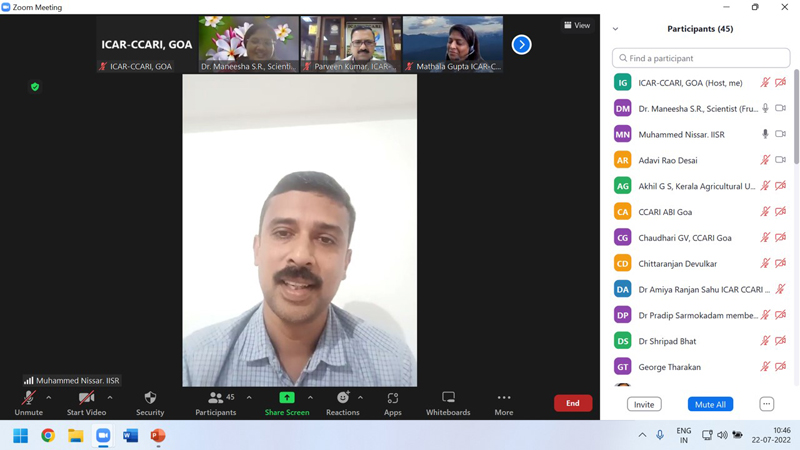Click the Invite button
Image resolution: width=800 pixels, height=450 pixels.
click(644, 404)
